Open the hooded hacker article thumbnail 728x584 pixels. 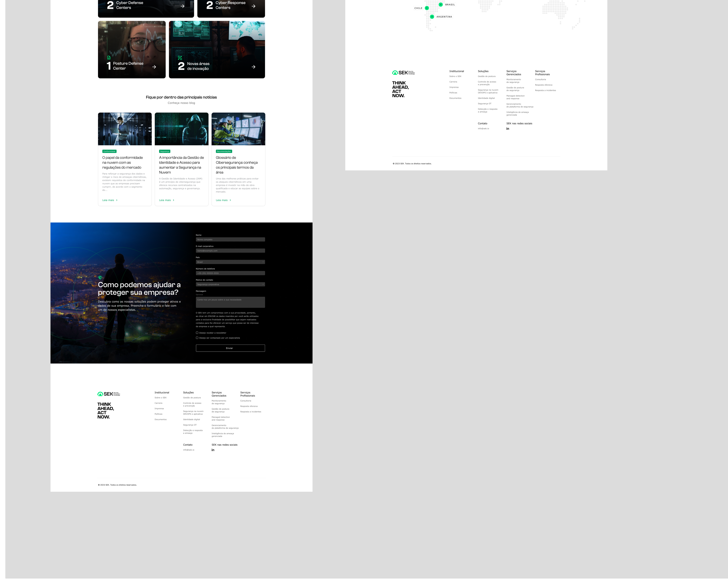(x=181, y=129)
